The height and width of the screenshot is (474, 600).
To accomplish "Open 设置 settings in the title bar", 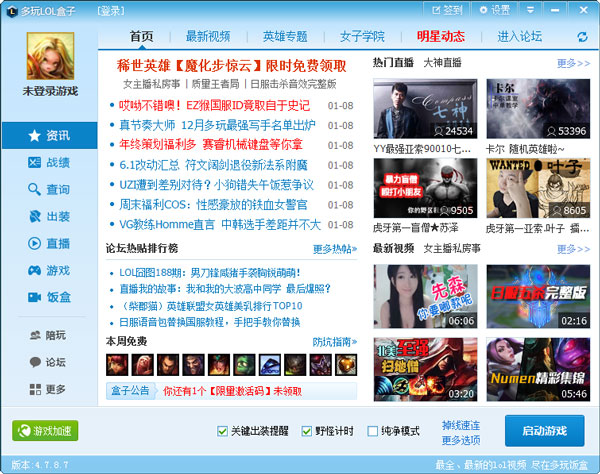I will pyautogui.click(x=495, y=10).
